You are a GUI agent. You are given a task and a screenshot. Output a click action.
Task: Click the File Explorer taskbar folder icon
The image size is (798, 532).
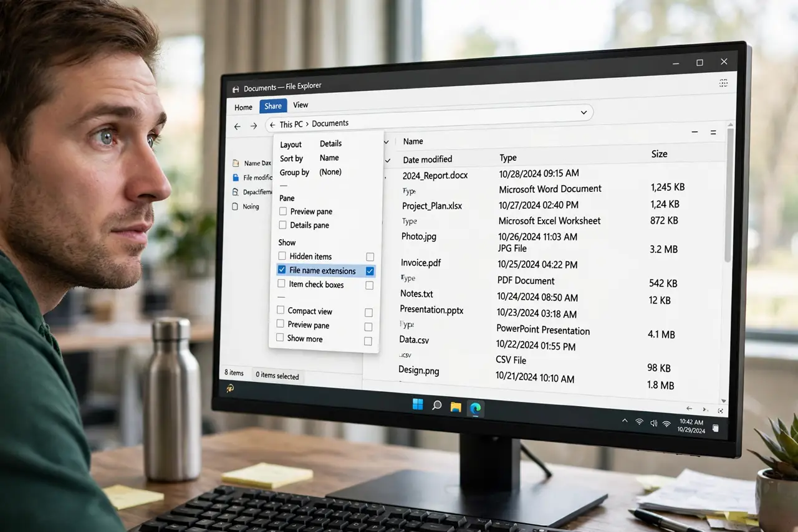pos(456,407)
